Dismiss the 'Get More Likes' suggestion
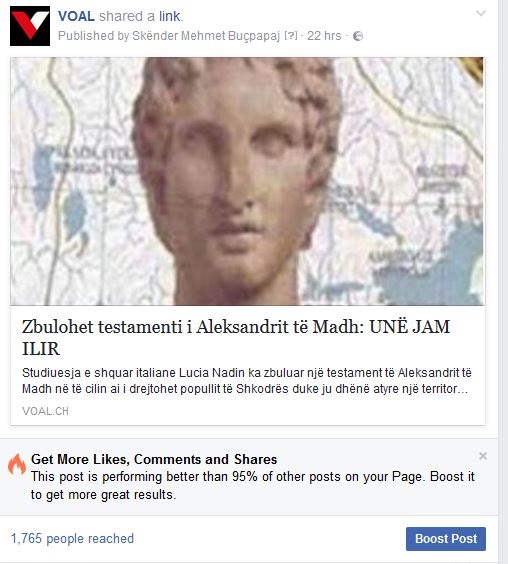The width and height of the screenshot is (508, 564). click(x=483, y=456)
